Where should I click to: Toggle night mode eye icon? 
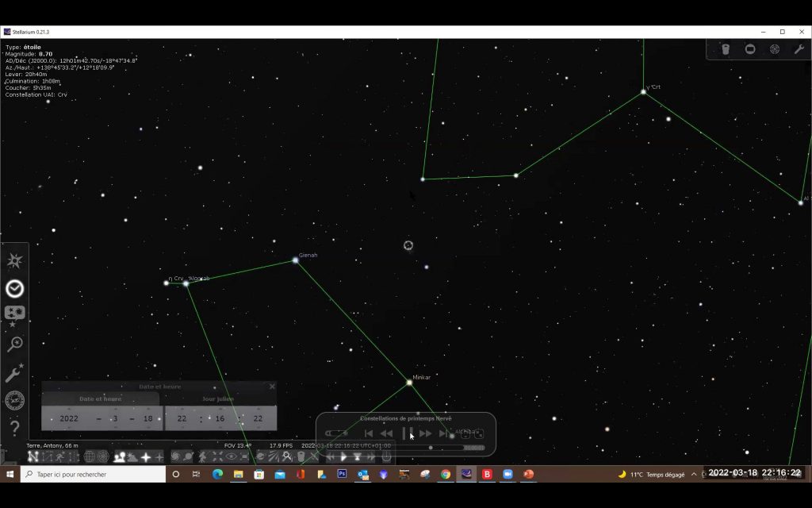pyautogui.click(x=231, y=456)
